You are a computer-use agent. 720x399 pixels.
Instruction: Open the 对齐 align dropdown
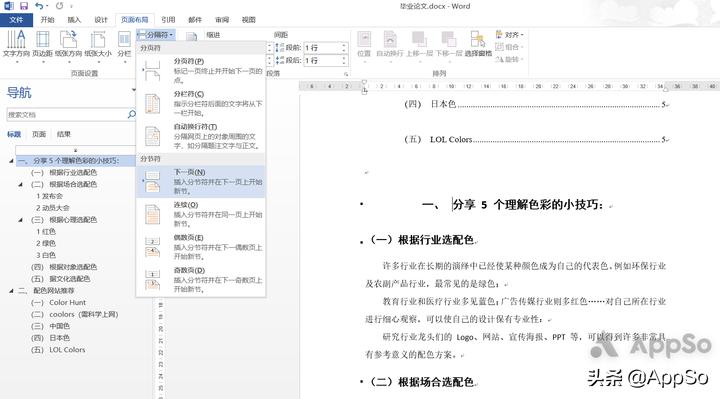coord(509,35)
